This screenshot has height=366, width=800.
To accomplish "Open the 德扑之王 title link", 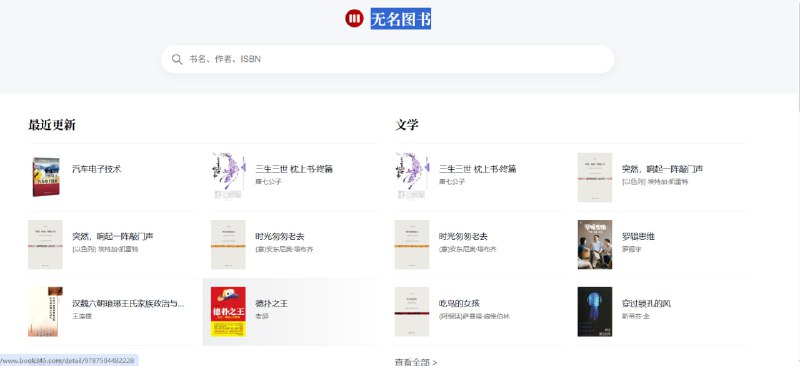I will click(271, 303).
